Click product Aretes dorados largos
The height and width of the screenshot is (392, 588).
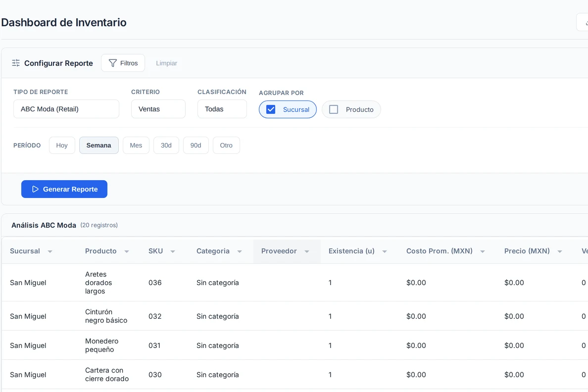[98, 283]
